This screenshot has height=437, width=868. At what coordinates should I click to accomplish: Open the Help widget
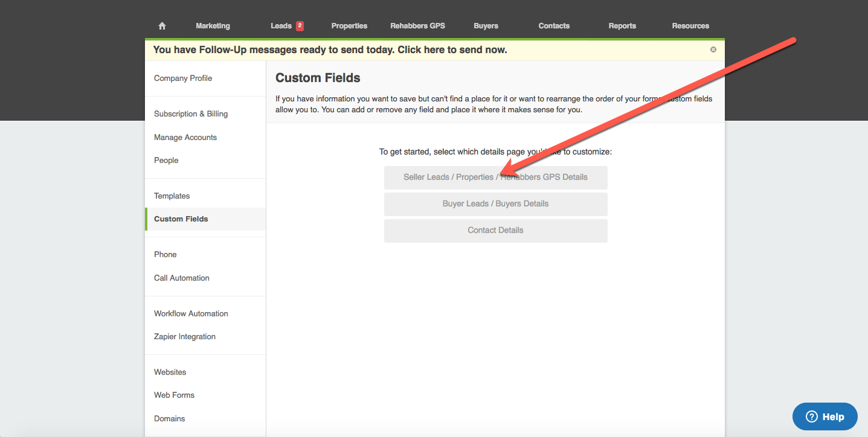click(825, 416)
